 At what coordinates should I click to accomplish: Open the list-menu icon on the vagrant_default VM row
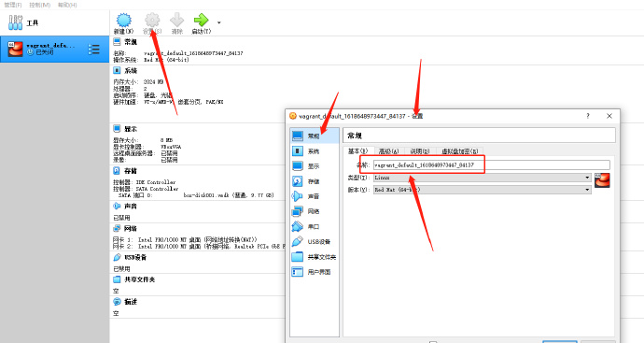pyautogui.click(x=93, y=49)
